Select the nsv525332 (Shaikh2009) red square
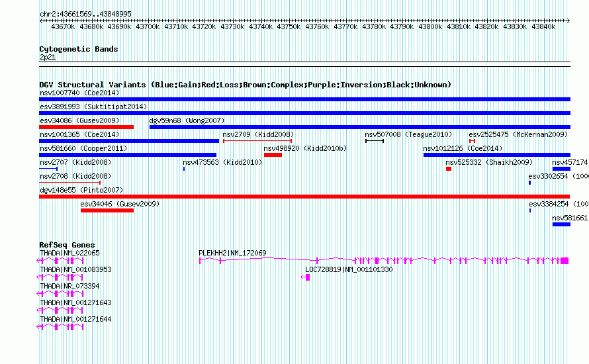Viewport: 589px width, 364px height. pos(449,169)
